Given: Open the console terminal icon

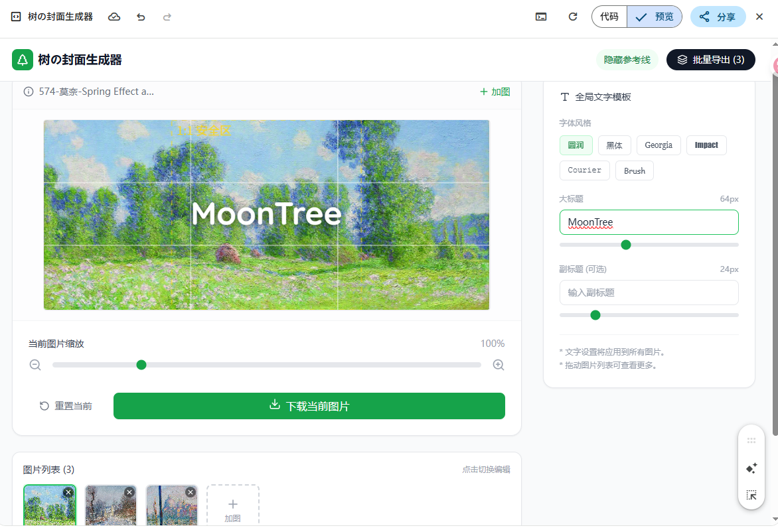Looking at the screenshot, I should [541, 17].
